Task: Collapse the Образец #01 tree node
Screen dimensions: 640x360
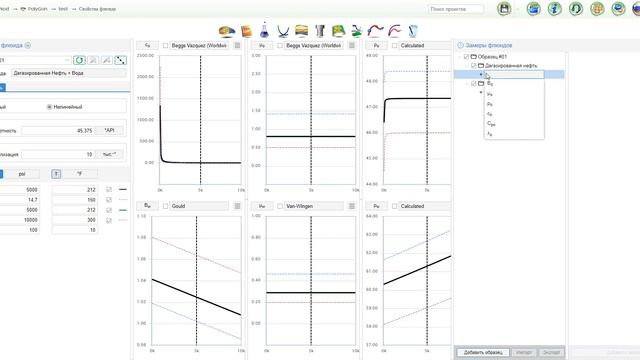Action: 460,57
